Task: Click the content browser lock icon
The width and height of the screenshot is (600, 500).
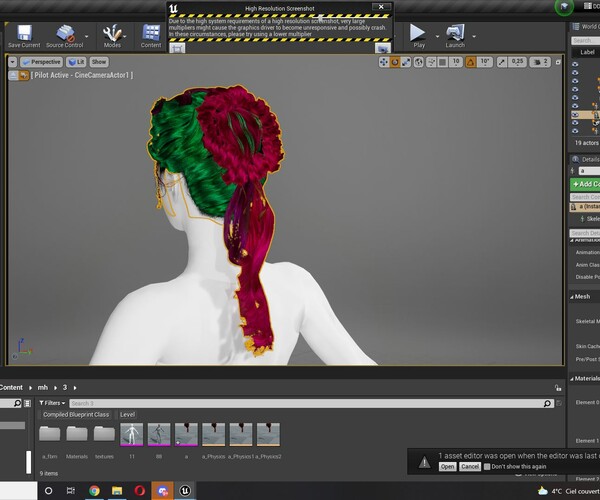Action: pyautogui.click(x=558, y=388)
